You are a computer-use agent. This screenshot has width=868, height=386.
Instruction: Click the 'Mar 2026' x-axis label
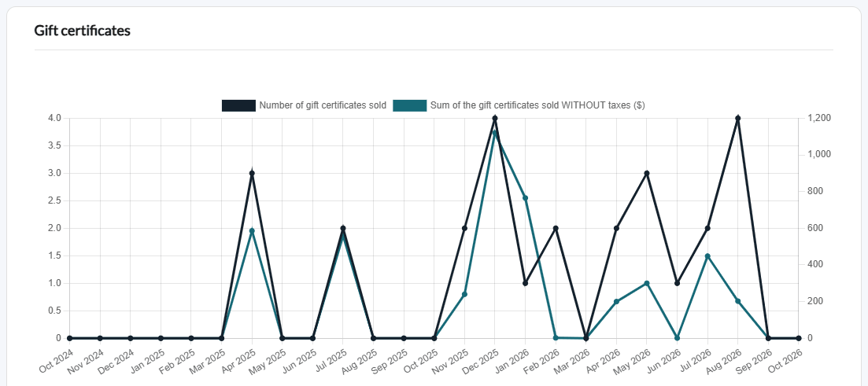tap(572, 360)
